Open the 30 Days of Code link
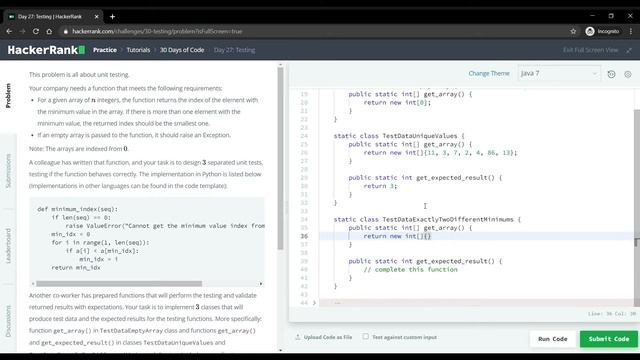Screen dimensions: 640x360 coord(182,50)
